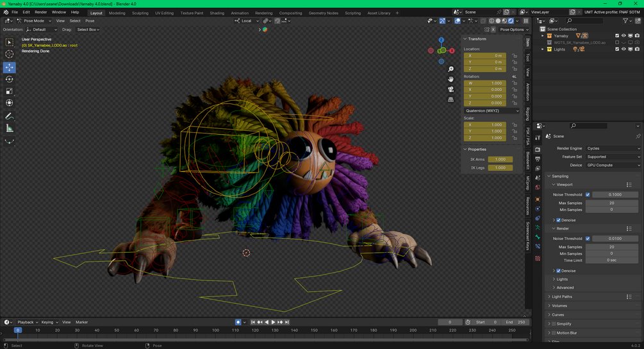Screen dimensions: 644x349
Task: Select the Cursor tool
Action: click(10, 55)
